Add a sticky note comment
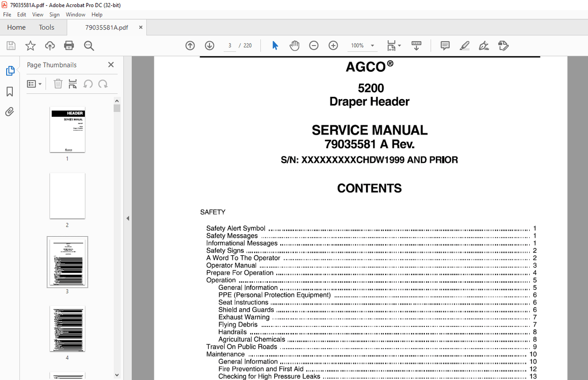This screenshot has width=588, height=380. point(445,45)
